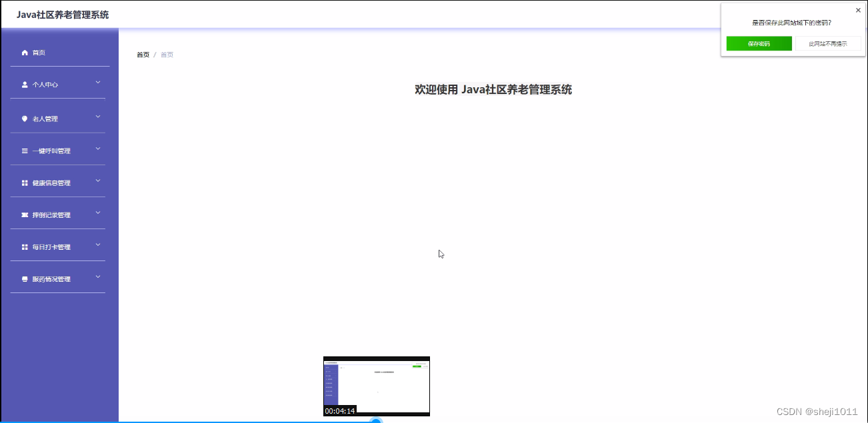Image resolution: width=868 pixels, height=423 pixels.
Task: Open the floating video preview thumbnail
Action: [376, 385]
